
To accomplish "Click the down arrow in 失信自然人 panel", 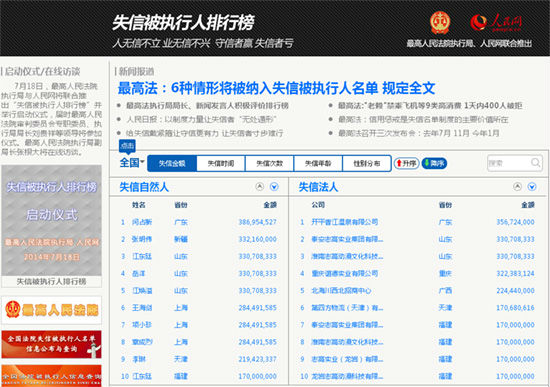I will coord(274,187).
